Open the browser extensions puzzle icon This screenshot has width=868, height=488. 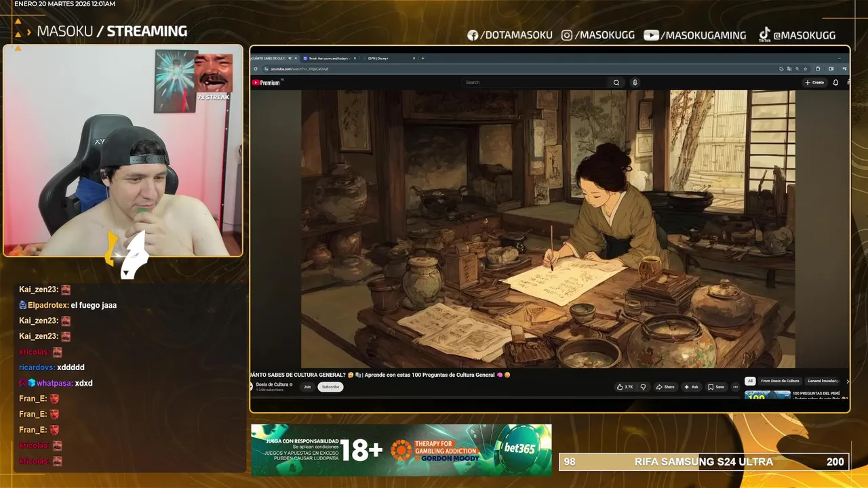click(x=818, y=68)
